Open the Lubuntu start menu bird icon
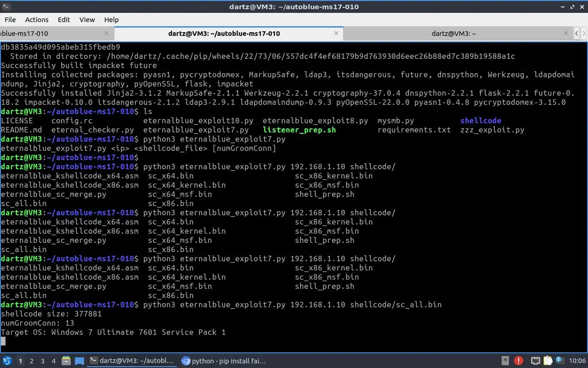The width and height of the screenshot is (588, 368). coord(7,361)
